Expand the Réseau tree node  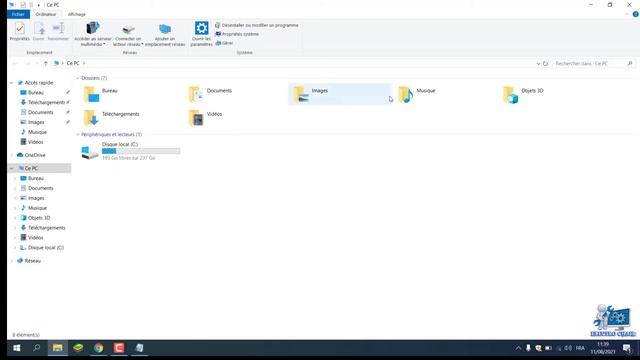11,261
